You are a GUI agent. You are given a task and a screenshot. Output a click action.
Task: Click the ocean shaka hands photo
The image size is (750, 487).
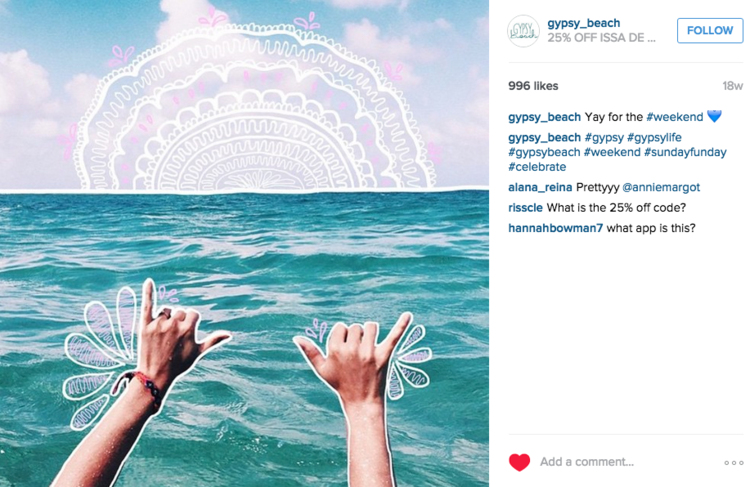pos(244,244)
